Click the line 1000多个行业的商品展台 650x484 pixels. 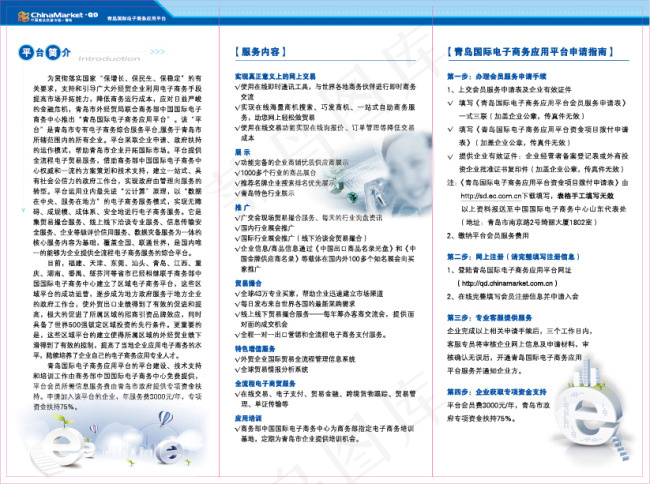(x=275, y=173)
